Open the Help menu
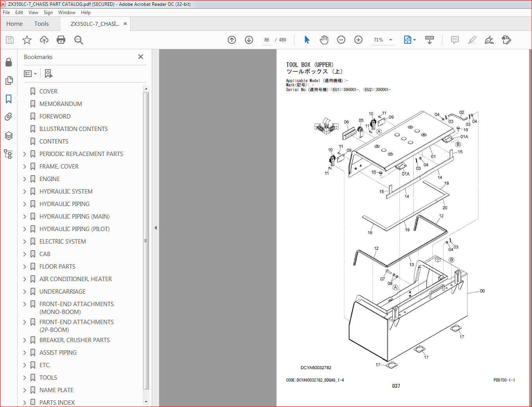Image resolution: width=532 pixels, height=407 pixels. (x=86, y=13)
